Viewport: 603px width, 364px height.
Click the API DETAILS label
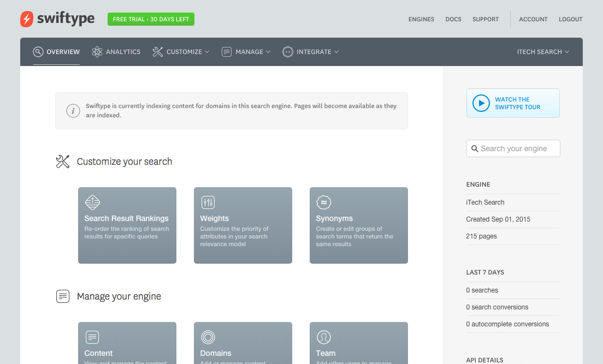coord(484,360)
